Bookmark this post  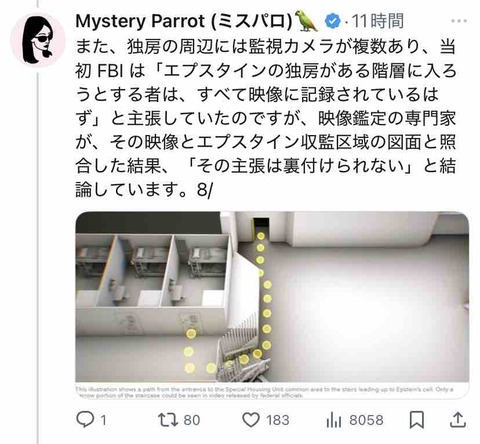coord(417,420)
